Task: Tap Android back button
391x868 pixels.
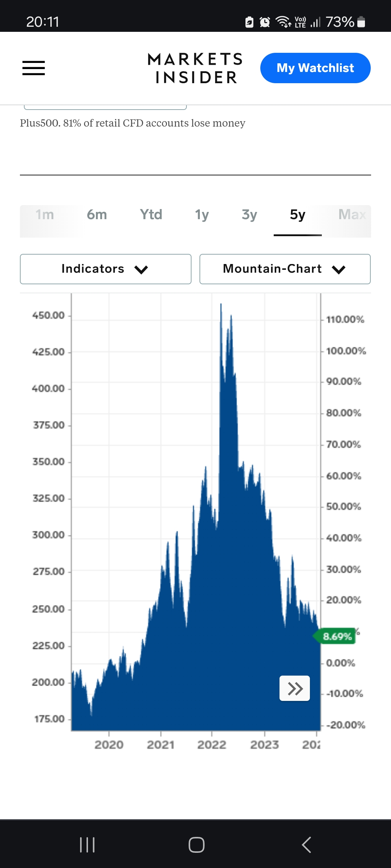Action: pos(306,845)
